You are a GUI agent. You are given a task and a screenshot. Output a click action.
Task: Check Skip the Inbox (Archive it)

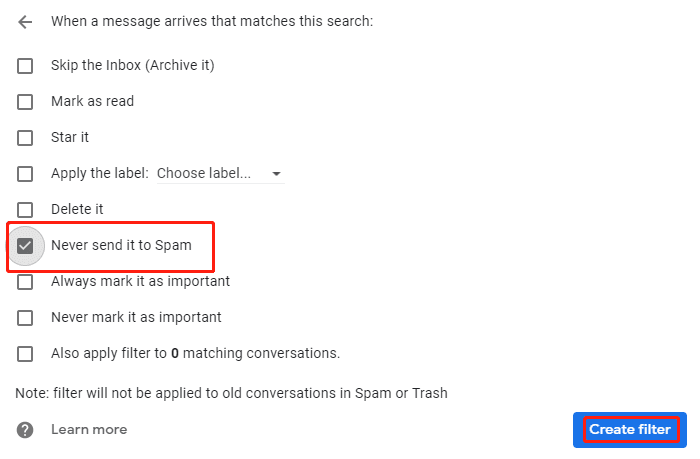[x=25, y=66]
